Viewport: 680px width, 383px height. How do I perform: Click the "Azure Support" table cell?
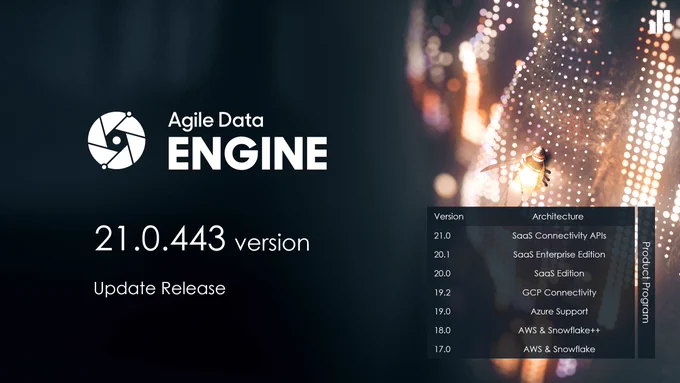click(x=559, y=311)
